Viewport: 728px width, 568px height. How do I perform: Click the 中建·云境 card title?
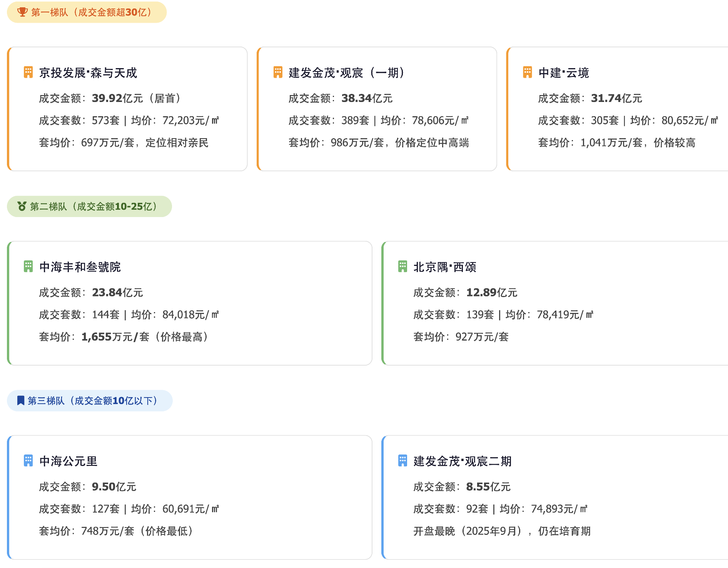[x=564, y=73]
